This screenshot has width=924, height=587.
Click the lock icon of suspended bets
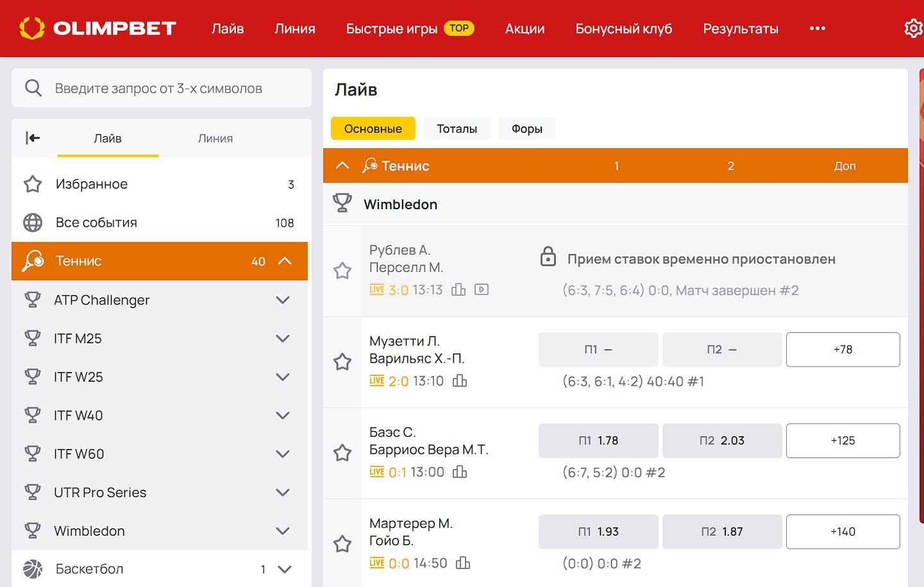[x=548, y=257]
